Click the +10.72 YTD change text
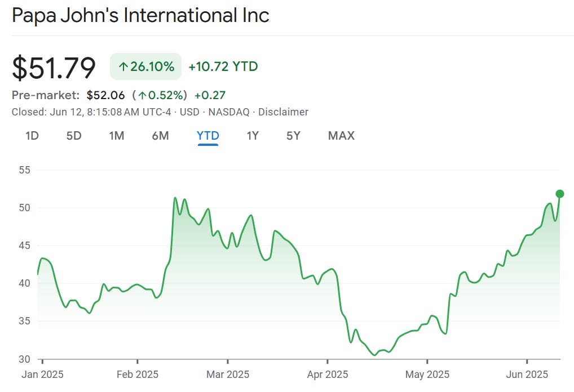The height and width of the screenshot is (392, 574). [x=223, y=66]
